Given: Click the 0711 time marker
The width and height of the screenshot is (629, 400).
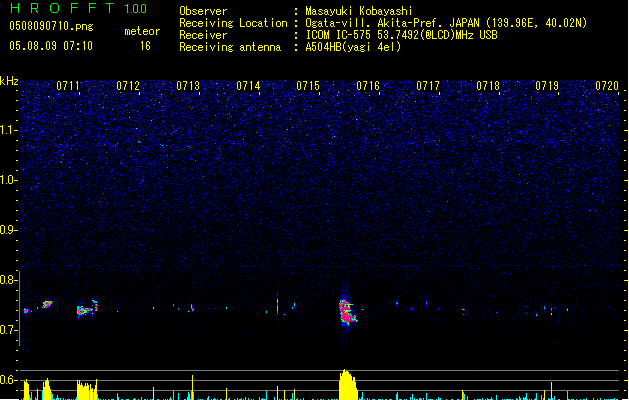Looking at the screenshot, I should tap(68, 86).
